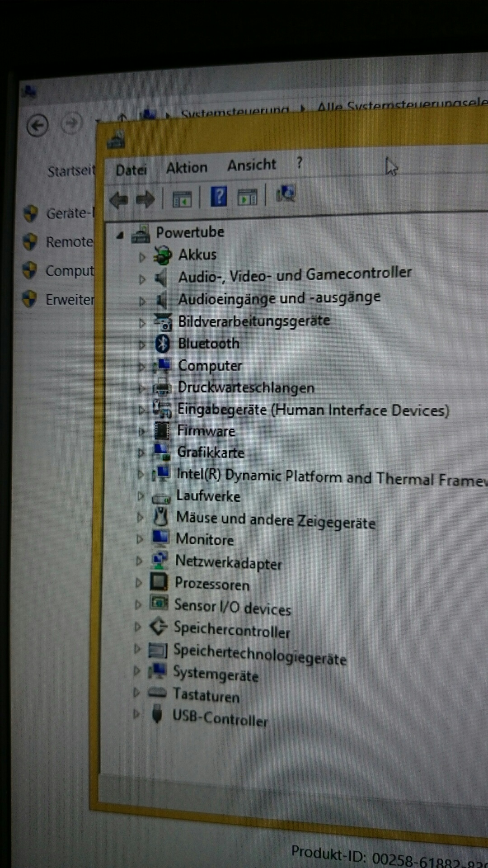Click the Bluetooth logo icon
Screen dimensions: 488x868
[163, 344]
